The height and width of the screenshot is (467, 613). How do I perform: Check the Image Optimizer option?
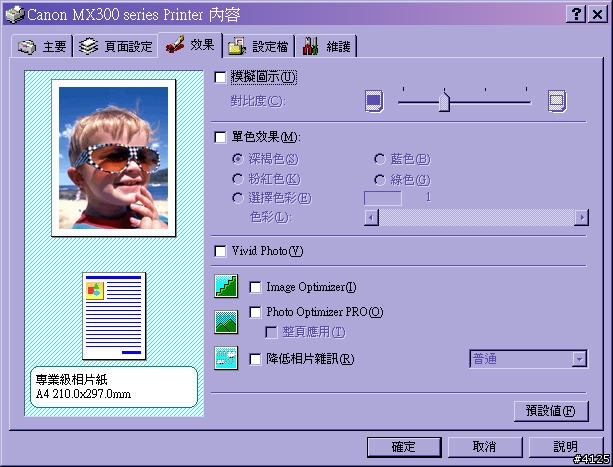(255, 288)
